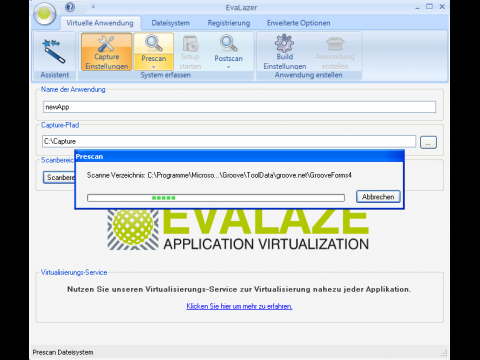The image size is (480, 360).
Task: Open the quick access toolbar dropdown arrow
Action: (x=93, y=7)
